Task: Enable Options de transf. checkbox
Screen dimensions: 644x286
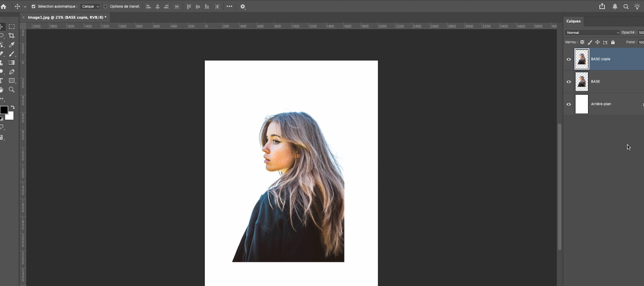Action: click(105, 6)
